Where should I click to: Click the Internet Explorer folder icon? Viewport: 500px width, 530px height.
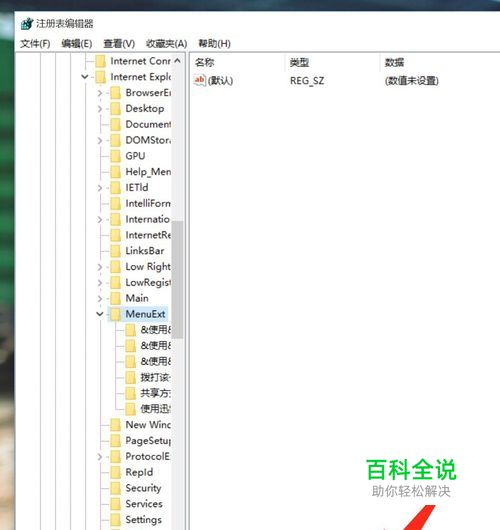tap(100, 77)
